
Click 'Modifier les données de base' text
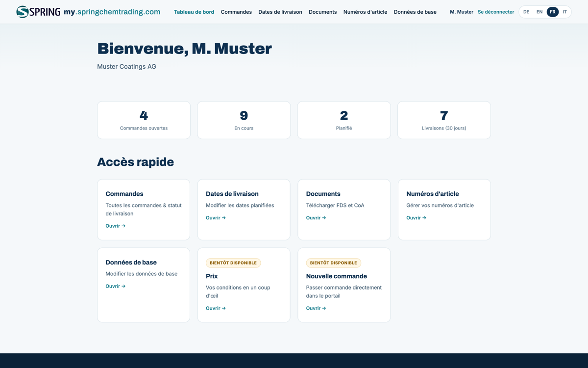point(142,274)
